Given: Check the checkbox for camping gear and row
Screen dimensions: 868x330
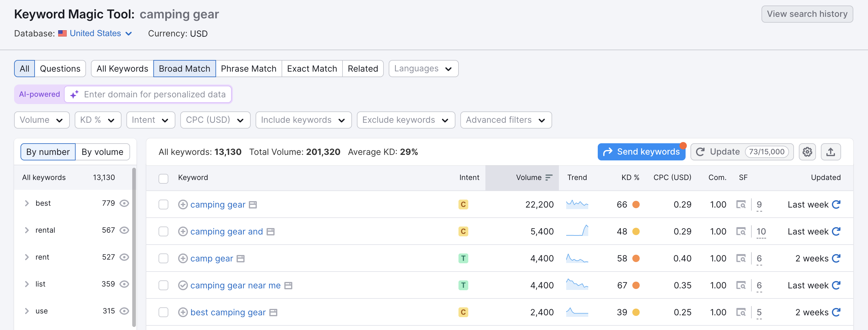Looking at the screenshot, I should (163, 231).
